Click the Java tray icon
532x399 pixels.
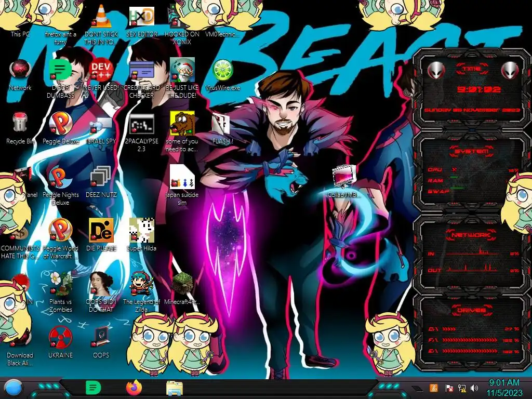(x=434, y=388)
